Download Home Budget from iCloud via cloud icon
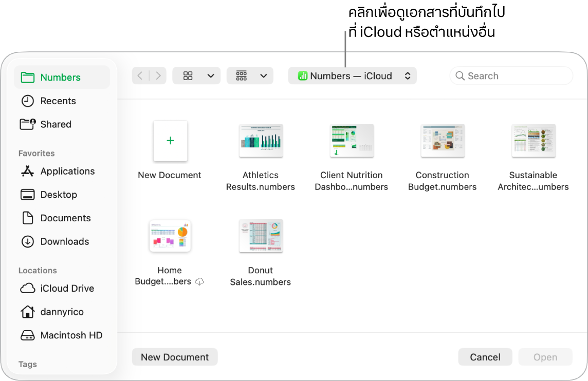Image resolution: width=588 pixels, height=381 pixels. (x=199, y=281)
